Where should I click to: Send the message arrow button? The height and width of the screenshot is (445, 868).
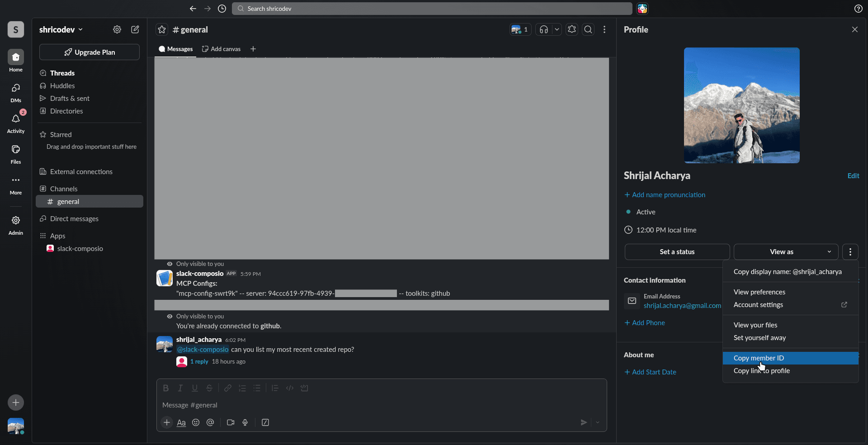584,422
